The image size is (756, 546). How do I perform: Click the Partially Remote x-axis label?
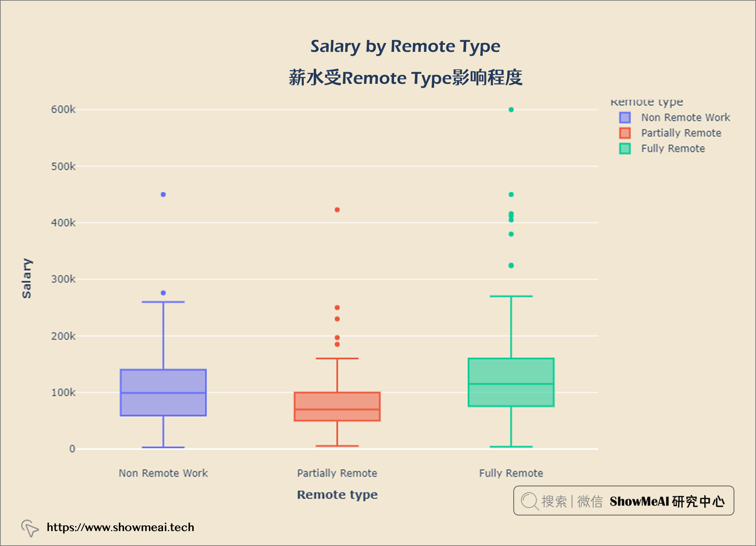point(337,473)
